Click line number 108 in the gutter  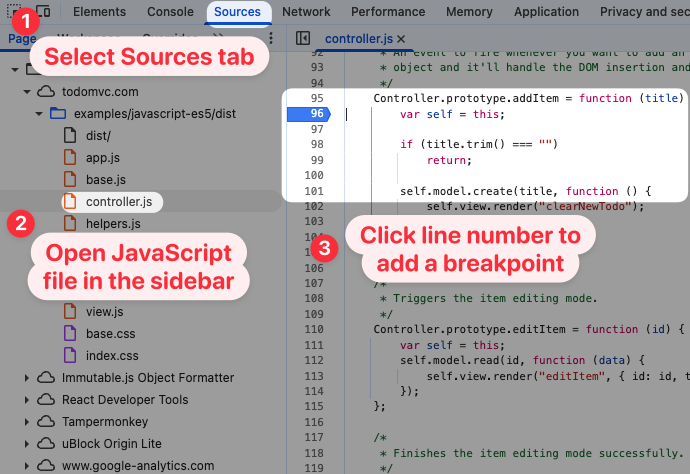[314, 298]
